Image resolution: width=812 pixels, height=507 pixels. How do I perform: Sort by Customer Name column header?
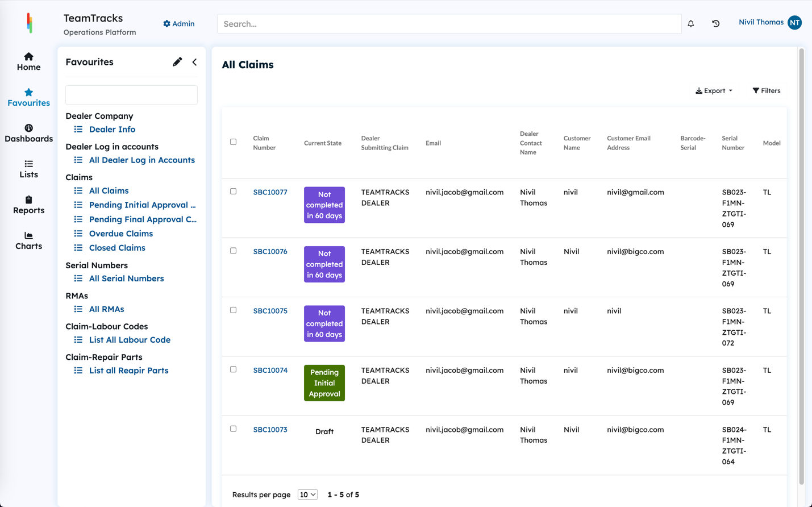577,143
